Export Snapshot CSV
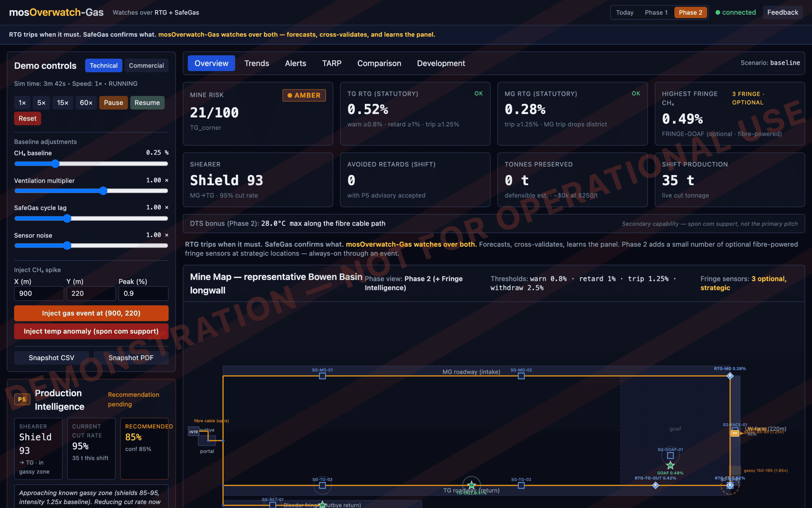Viewport: 812px width, 508px height. 51,358
